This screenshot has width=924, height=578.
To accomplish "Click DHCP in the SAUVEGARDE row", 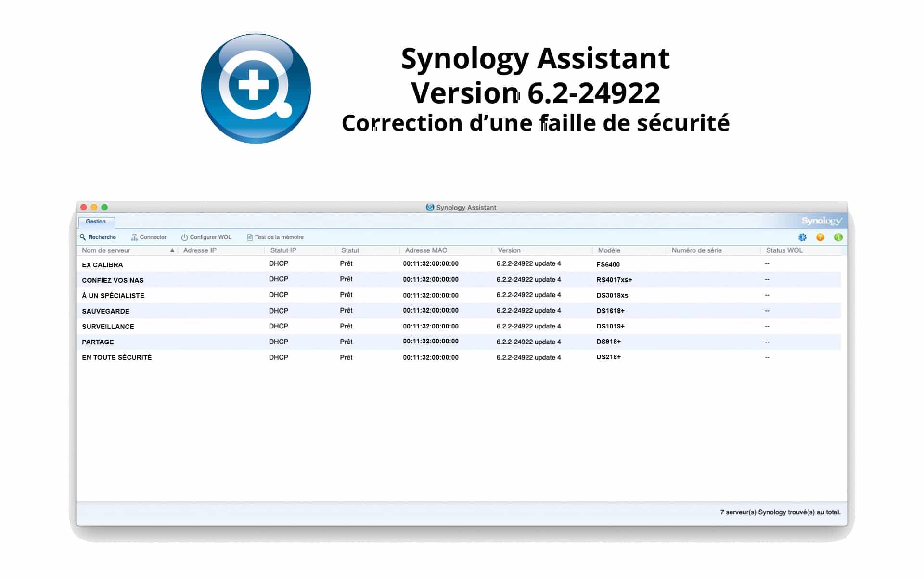I will (279, 311).
